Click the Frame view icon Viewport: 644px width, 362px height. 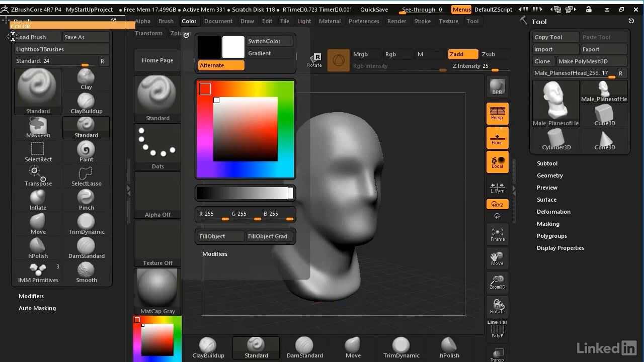coord(497,234)
